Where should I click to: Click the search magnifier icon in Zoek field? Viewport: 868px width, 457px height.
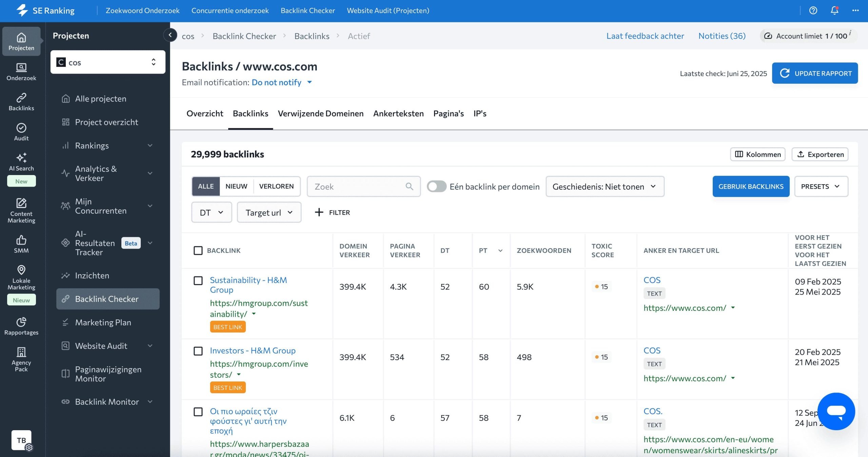(409, 186)
